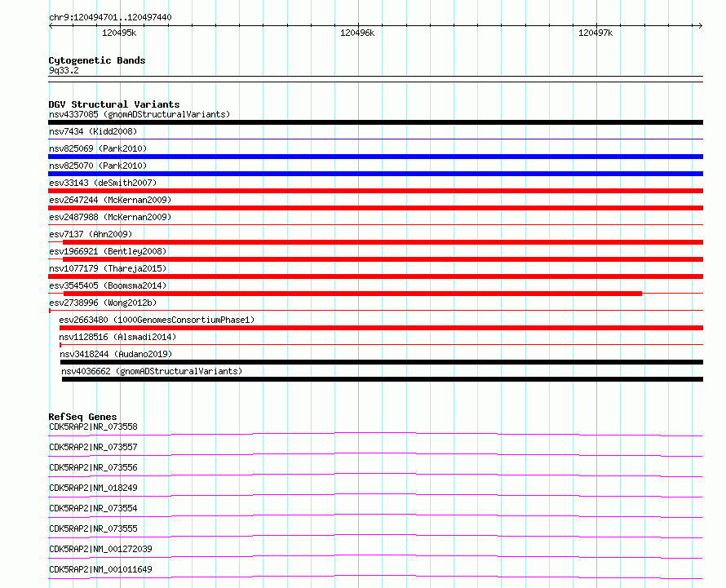Open variant nsv7434 (Kidd2008) label
Screen dimensions: 726x588
pos(93,131)
